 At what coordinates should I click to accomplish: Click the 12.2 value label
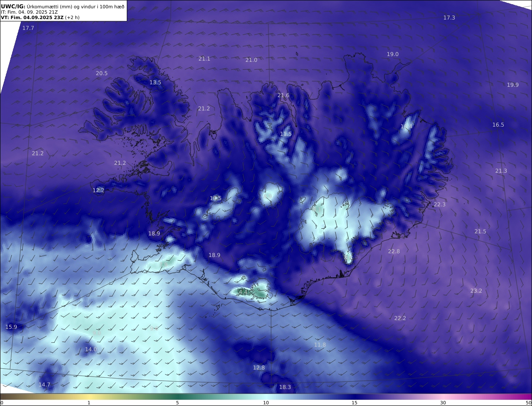99,191
